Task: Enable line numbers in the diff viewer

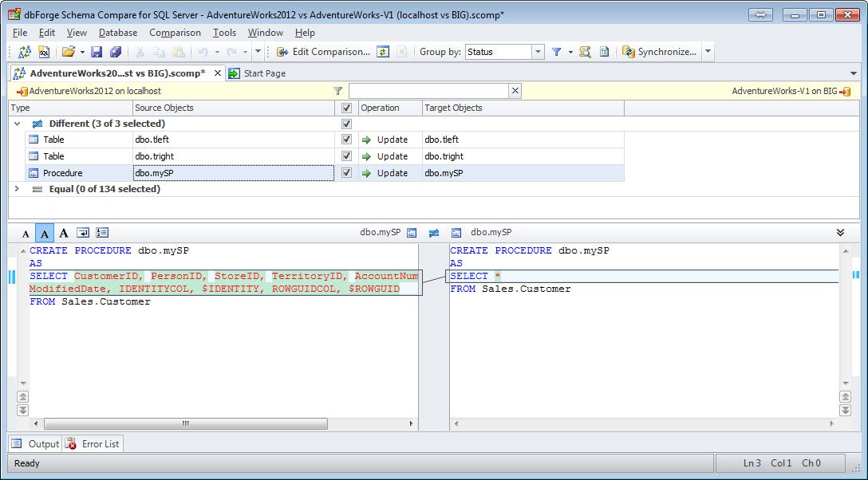Action: tap(103, 233)
